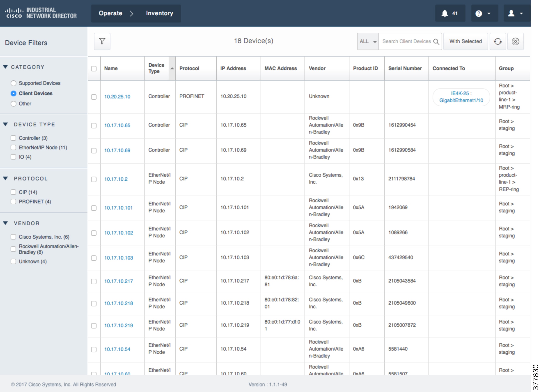The image size is (540, 392).
Task: Select the Supported Devices radio option
Action: click(14, 83)
